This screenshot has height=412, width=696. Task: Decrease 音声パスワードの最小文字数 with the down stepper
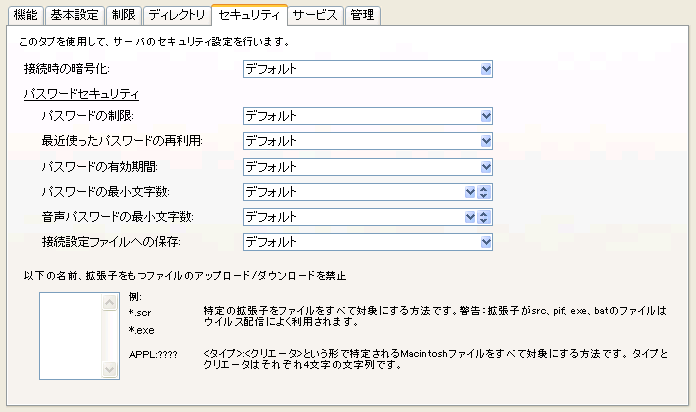tap(483, 221)
